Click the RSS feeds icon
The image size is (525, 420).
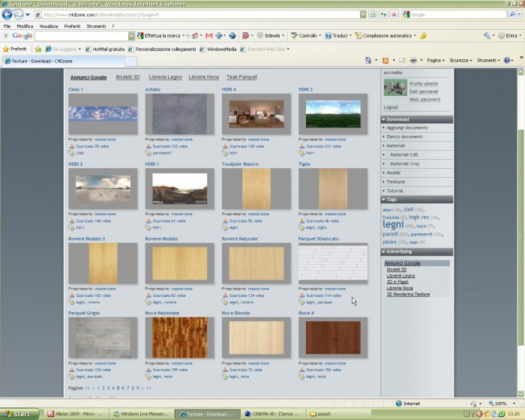point(385,60)
